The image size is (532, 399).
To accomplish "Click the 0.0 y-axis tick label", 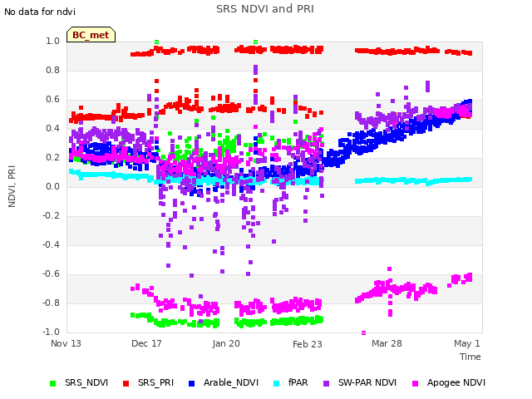I will point(52,186).
